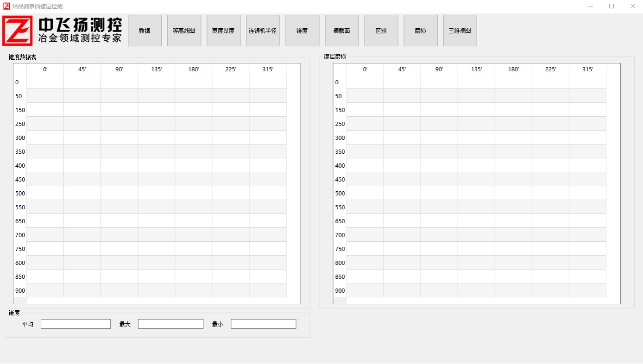The width and height of the screenshot is (643, 364).
Task: Minimize the application window
Action: tap(591, 6)
